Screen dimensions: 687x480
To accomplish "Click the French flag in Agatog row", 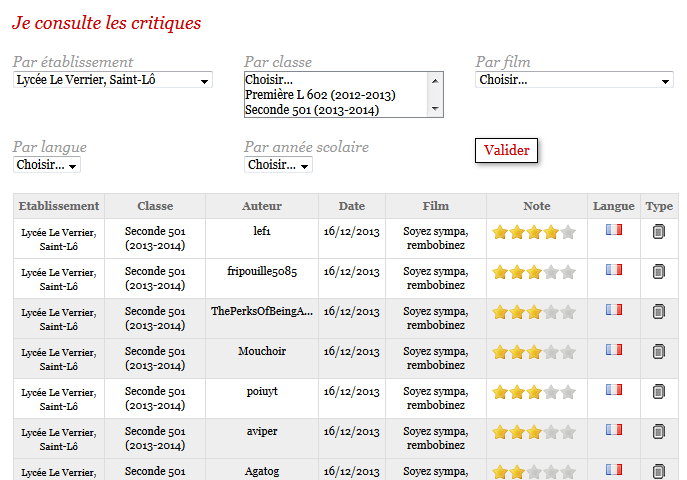I will (x=614, y=469).
